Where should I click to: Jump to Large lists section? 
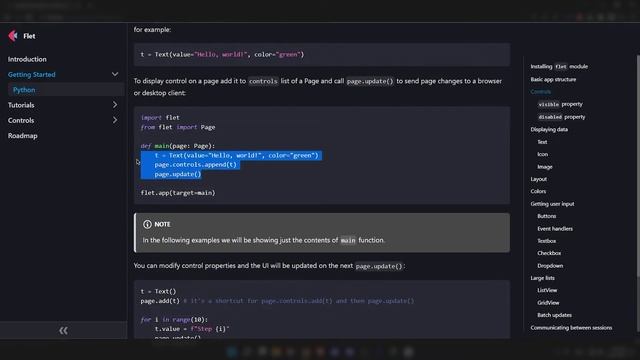(542, 278)
